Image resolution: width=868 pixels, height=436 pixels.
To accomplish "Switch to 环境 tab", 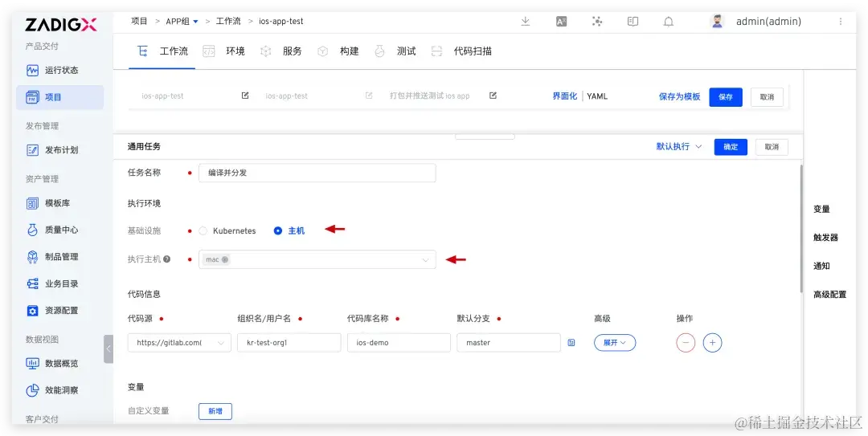I will tap(224, 51).
